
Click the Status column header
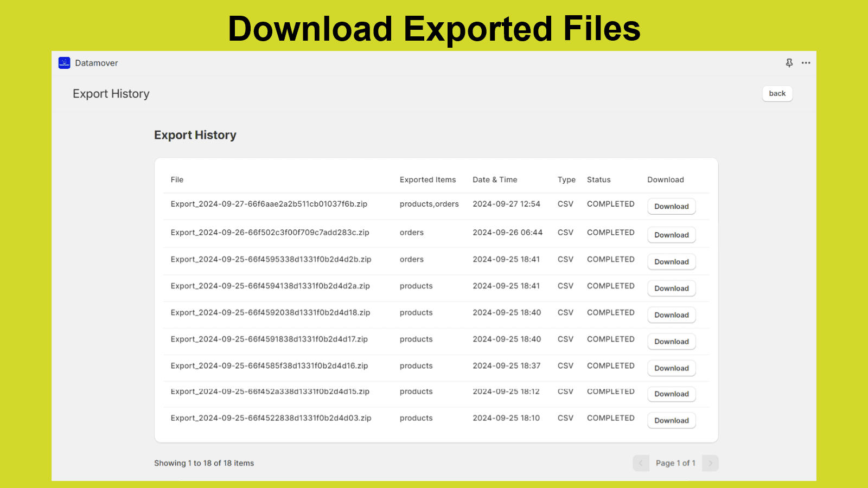click(x=598, y=180)
